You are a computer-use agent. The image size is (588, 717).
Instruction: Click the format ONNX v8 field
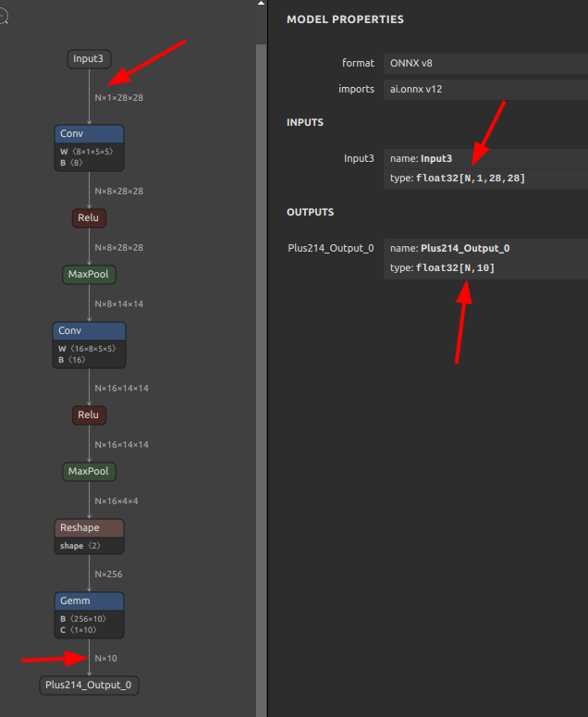485,64
